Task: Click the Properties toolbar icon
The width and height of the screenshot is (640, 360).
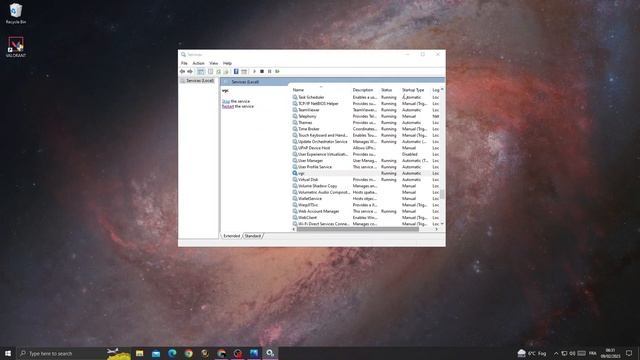Action: [x=210, y=71]
